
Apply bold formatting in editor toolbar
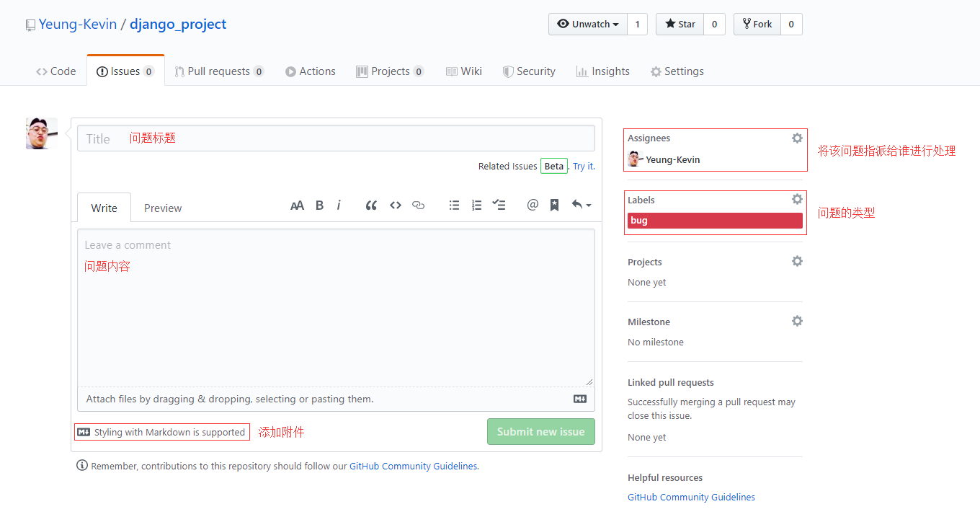click(319, 206)
